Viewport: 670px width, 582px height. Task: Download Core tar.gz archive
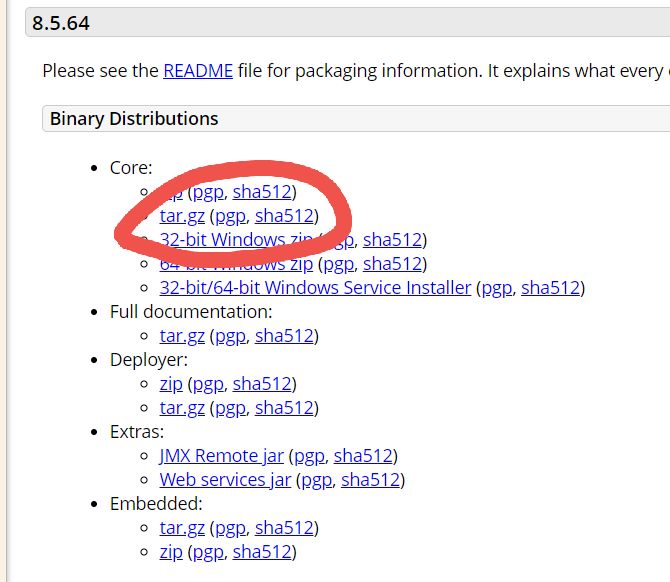pyautogui.click(x=182, y=215)
